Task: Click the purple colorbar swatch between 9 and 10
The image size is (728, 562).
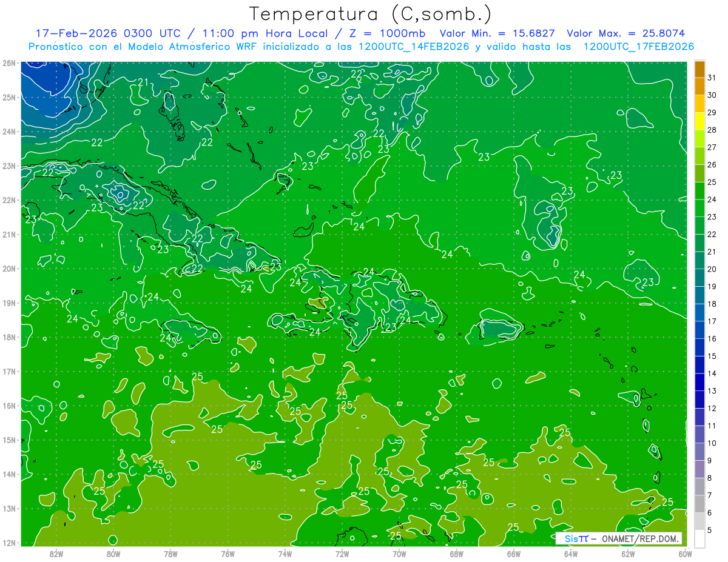Action: pos(699,452)
